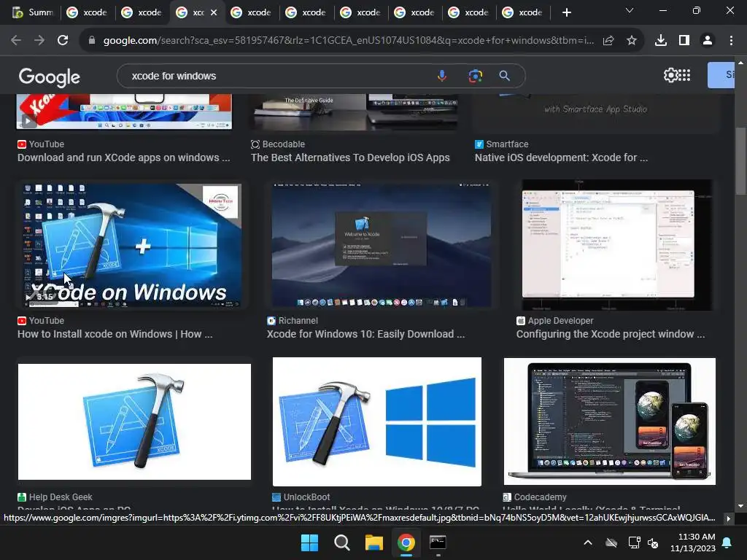The width and height of the screenshot is (747, 560).
Task: Open the Chrome three-dot menu
Action: coord(731,41)
